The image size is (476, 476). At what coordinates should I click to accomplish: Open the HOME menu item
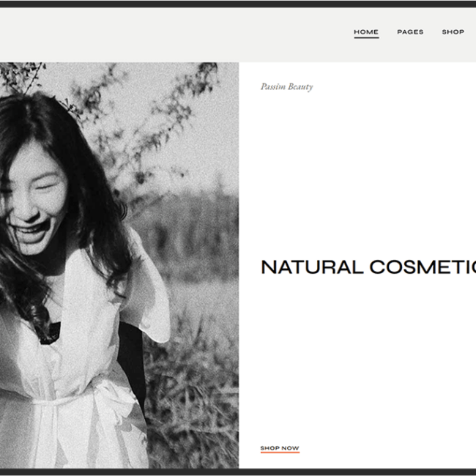pyautogui.click(x=366, y=32)
